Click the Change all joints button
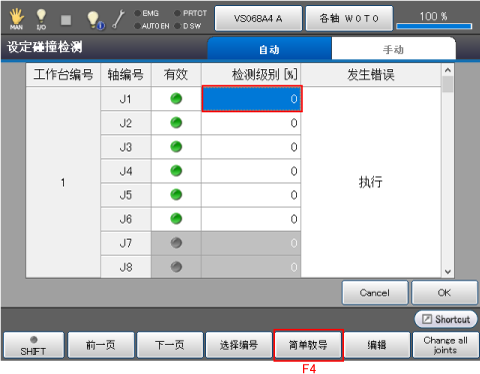 446,345
